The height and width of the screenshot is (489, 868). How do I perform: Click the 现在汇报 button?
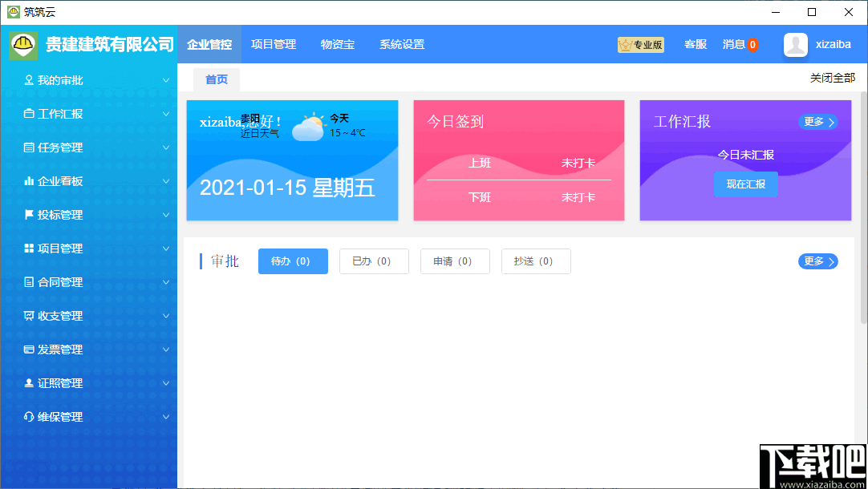coord(745,184)
